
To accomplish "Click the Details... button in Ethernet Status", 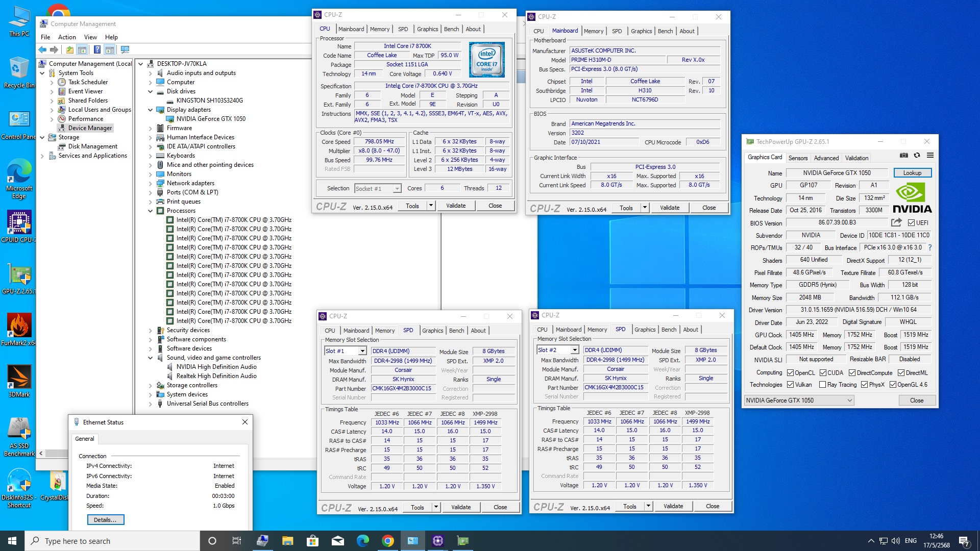I will pos(105,520).
